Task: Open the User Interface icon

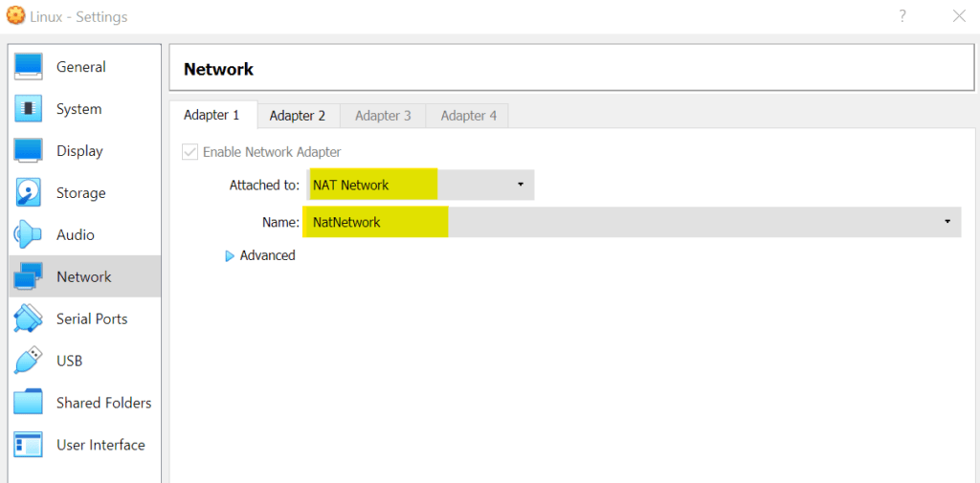Action: pos(28,444)
